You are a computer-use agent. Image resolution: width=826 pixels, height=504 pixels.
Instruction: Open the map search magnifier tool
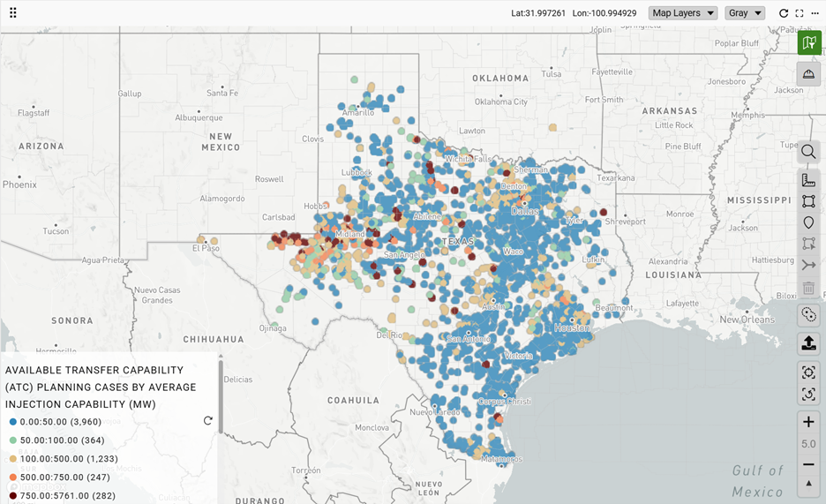point(808,152)
